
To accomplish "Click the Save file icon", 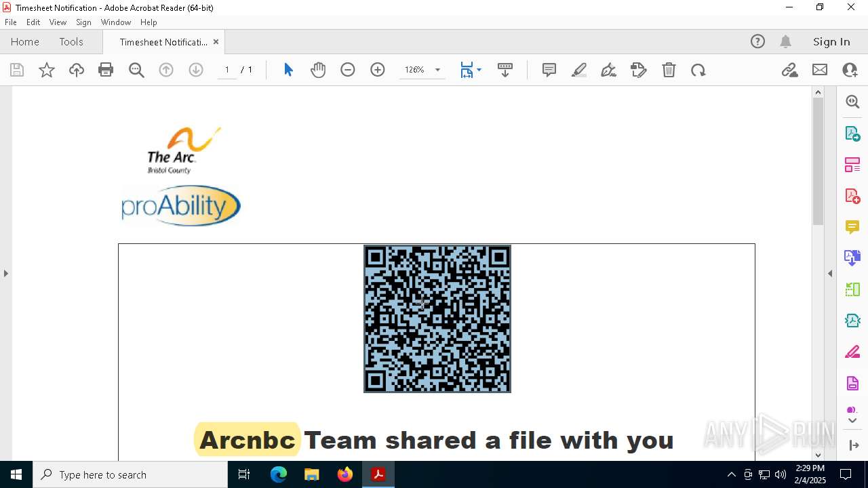I will pos(17,70).
